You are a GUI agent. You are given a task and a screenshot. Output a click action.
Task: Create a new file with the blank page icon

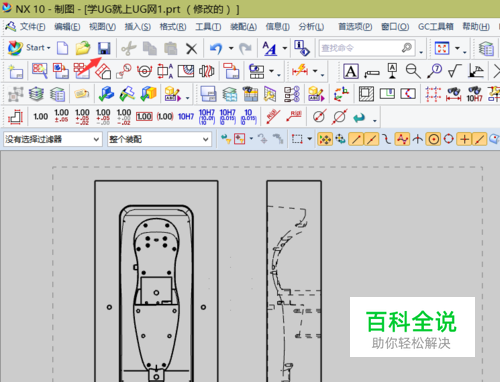[x=62, y=48]
